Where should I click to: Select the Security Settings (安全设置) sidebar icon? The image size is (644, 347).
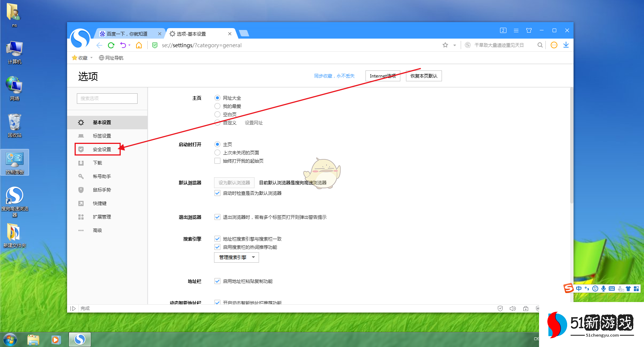81,149
